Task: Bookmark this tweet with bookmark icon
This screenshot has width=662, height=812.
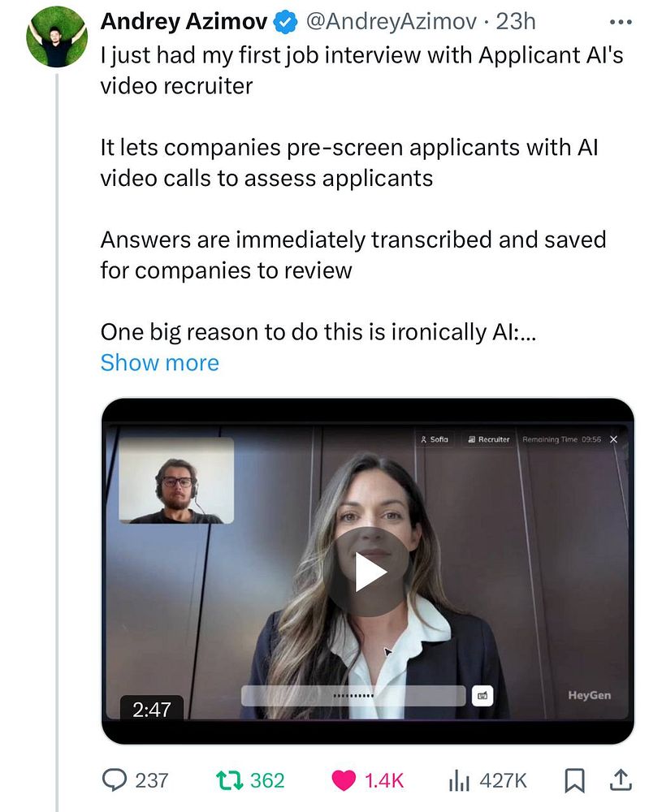Action: pos(574,780)
